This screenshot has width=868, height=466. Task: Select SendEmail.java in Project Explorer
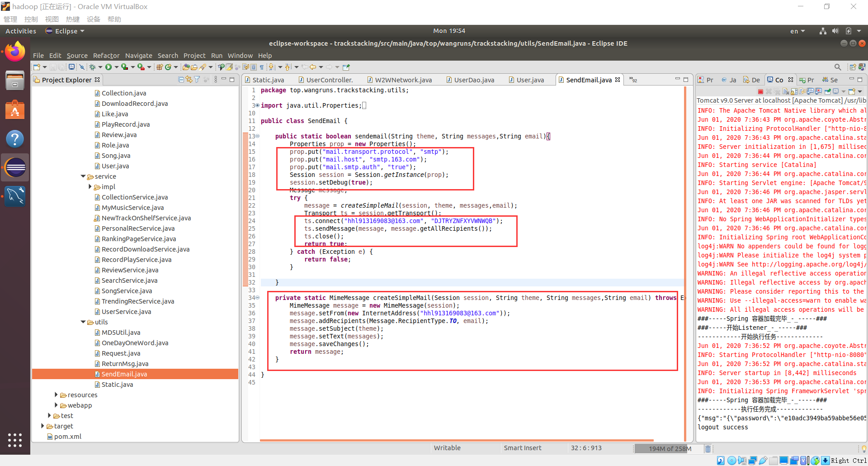(x=135, y=374)
